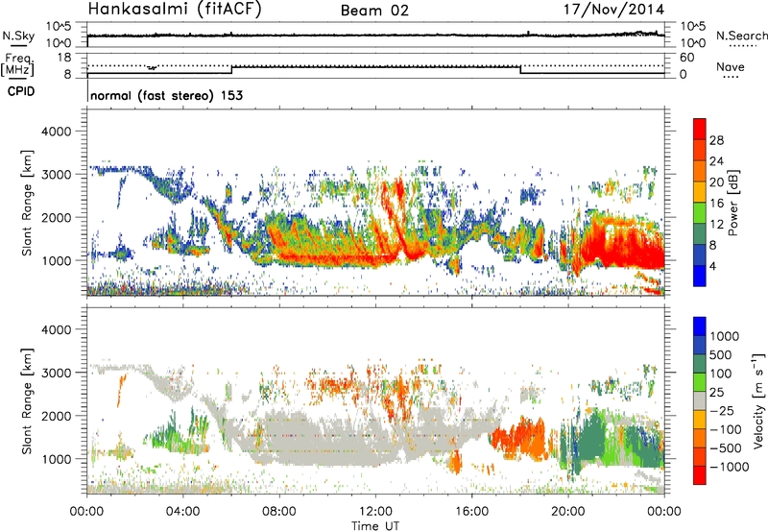Click the N.Search legend label
This screenshot has width=768, height=532.
point(742,36)
